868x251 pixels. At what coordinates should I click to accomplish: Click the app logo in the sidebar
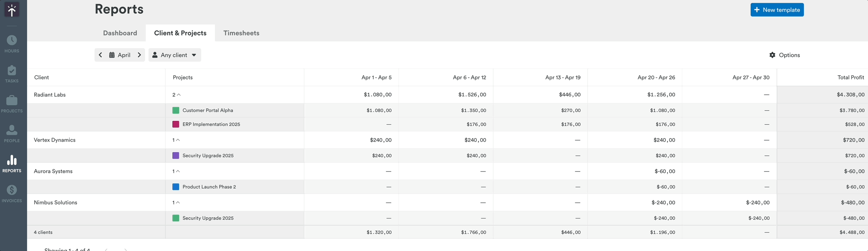(12, 10)
